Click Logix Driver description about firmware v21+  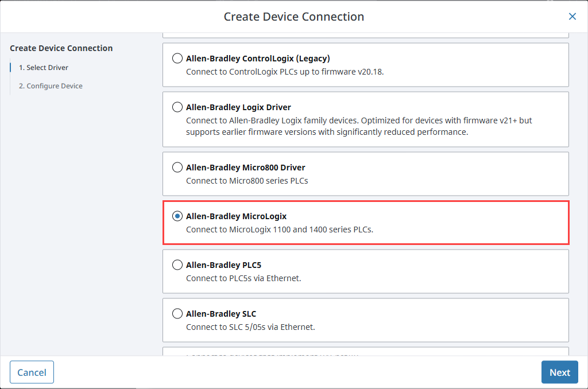coord(359,126)
